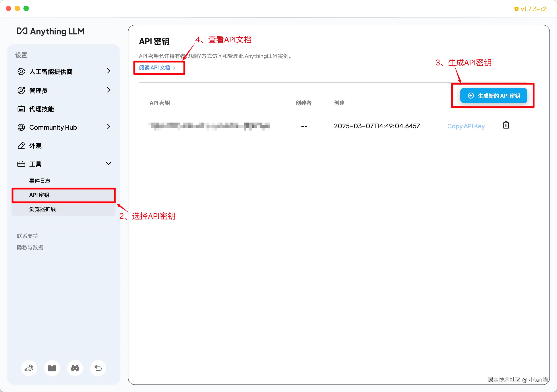
Task: Click the back arrow icon in footer
Action: (x=98, y=368)
